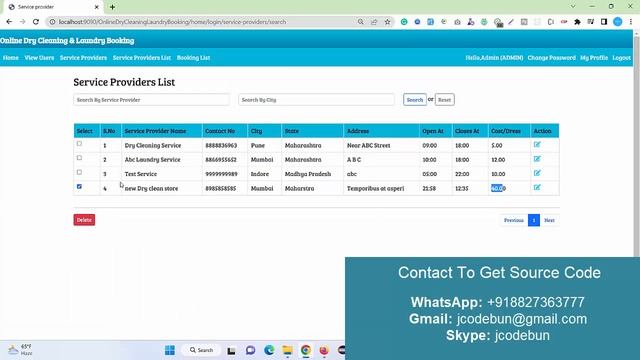Open Task View on the taskbar
640x360 pixels.
pos(231,350)
